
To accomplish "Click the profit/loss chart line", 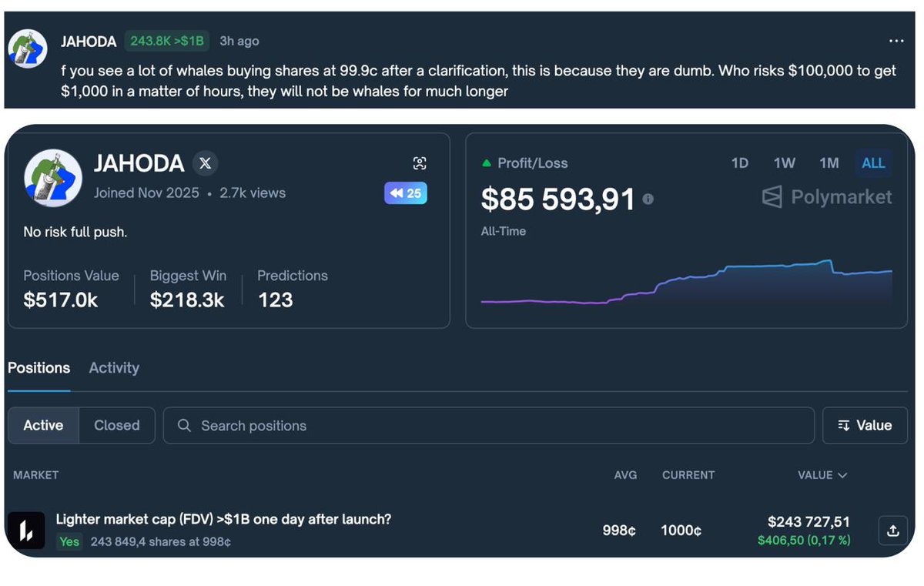I will point(686,283).
